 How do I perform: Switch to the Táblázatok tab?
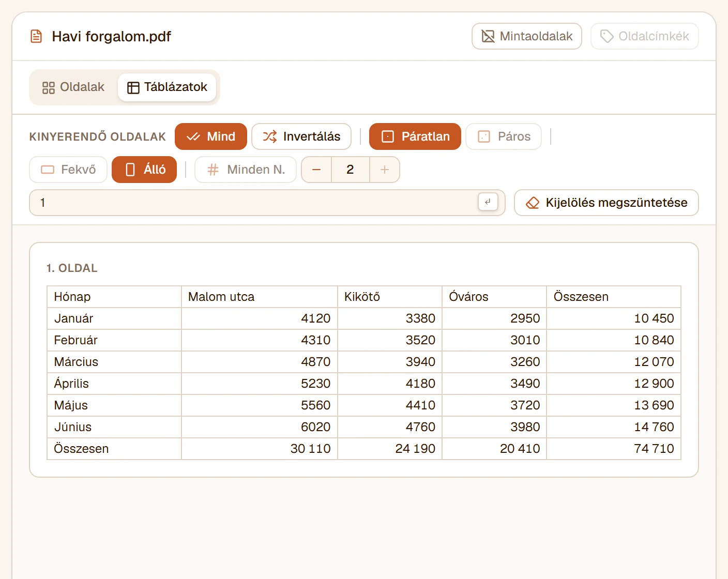point(167,87)
